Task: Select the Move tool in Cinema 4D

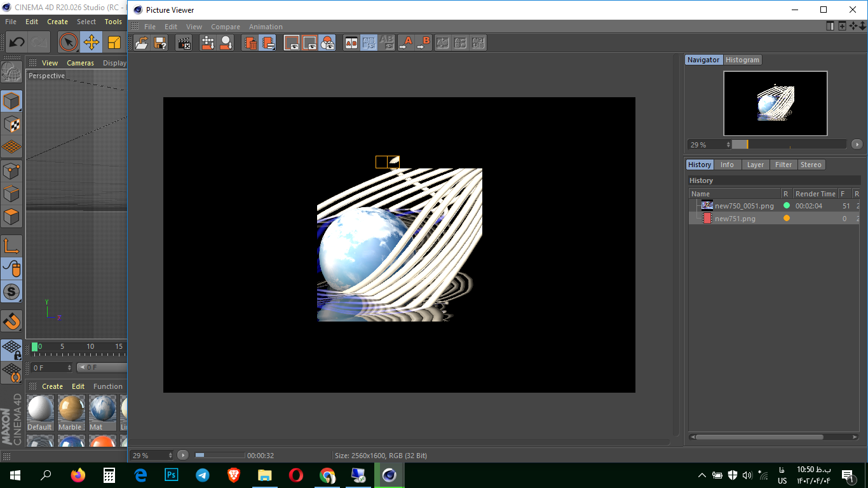Action: point(92,43)
